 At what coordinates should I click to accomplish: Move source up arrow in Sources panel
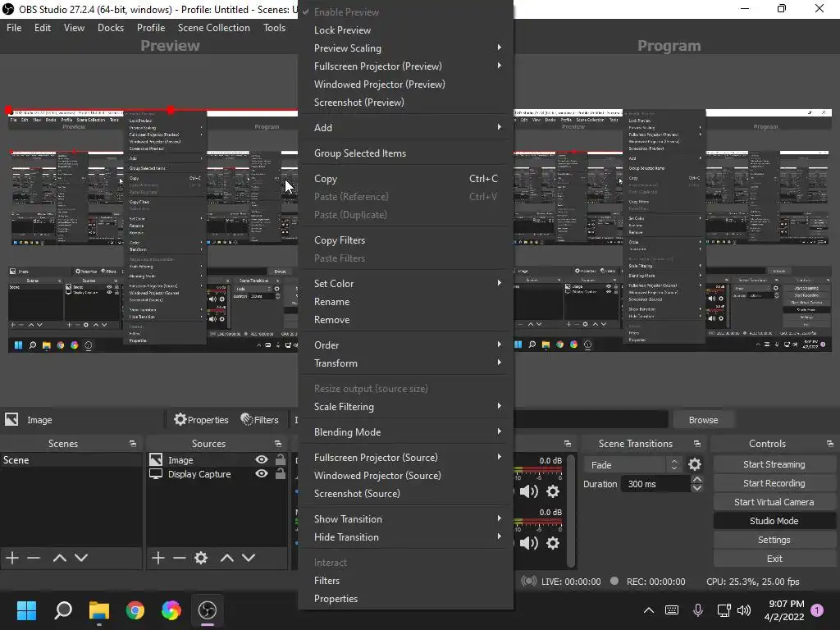point(226,558)
